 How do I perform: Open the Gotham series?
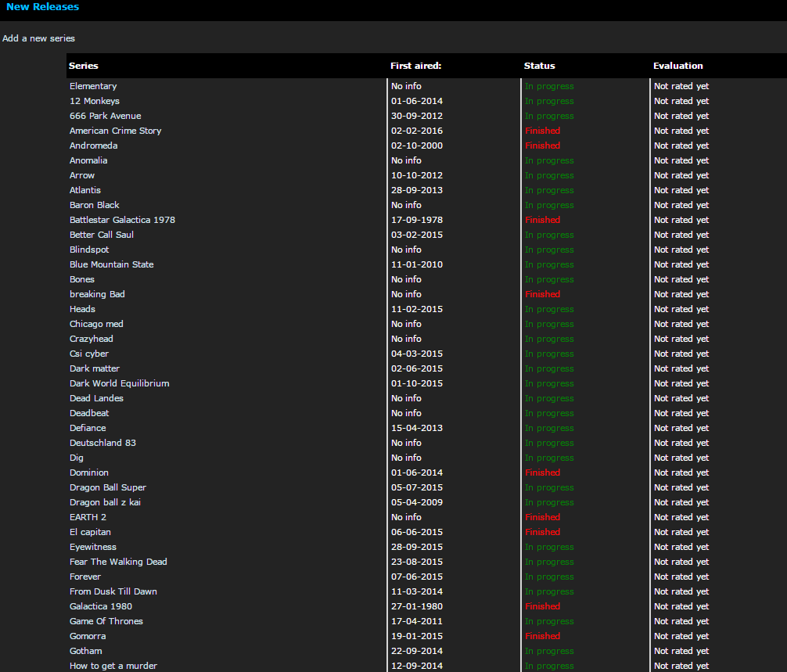[86, 651]
